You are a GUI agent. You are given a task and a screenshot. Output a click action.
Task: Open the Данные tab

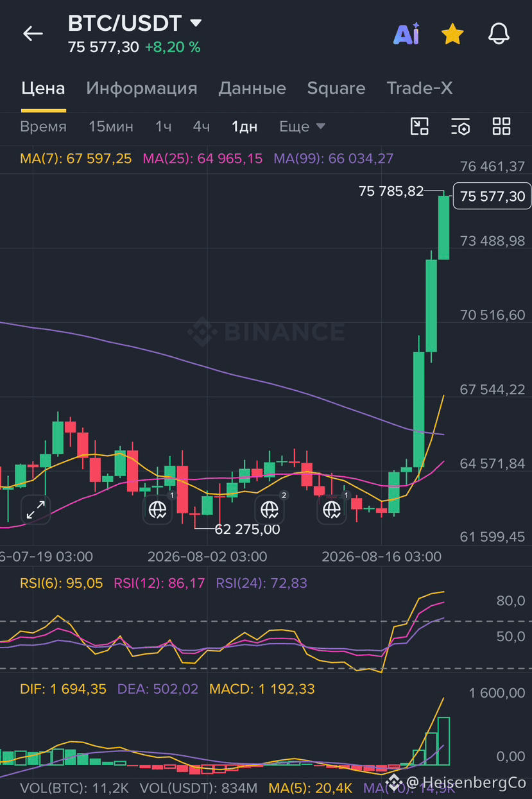[252, 88]
